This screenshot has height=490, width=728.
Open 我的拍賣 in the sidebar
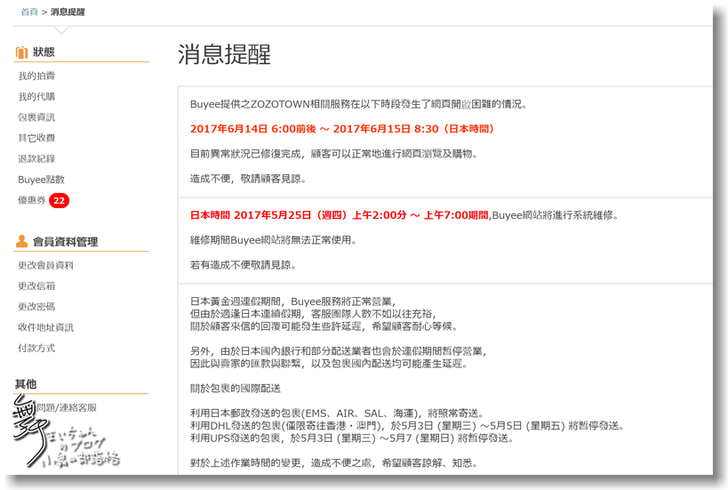click(x=36, y=76)
